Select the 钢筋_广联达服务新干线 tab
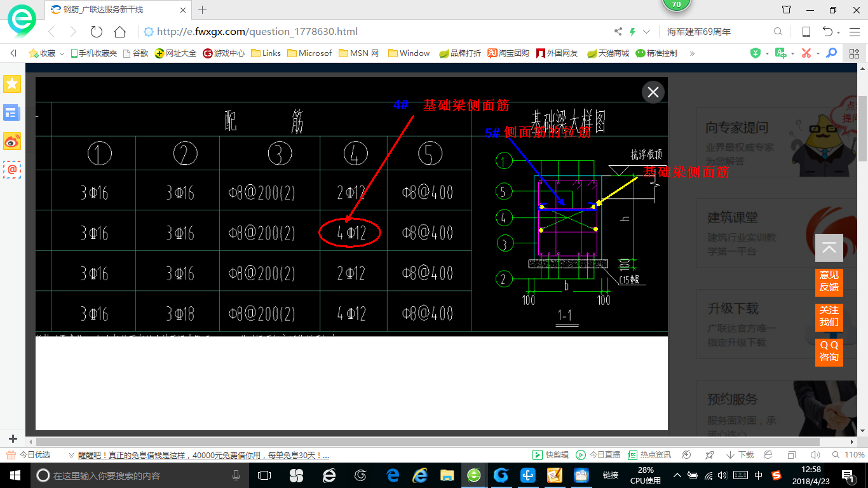This screenshot has height=488, width=868. 118,10
